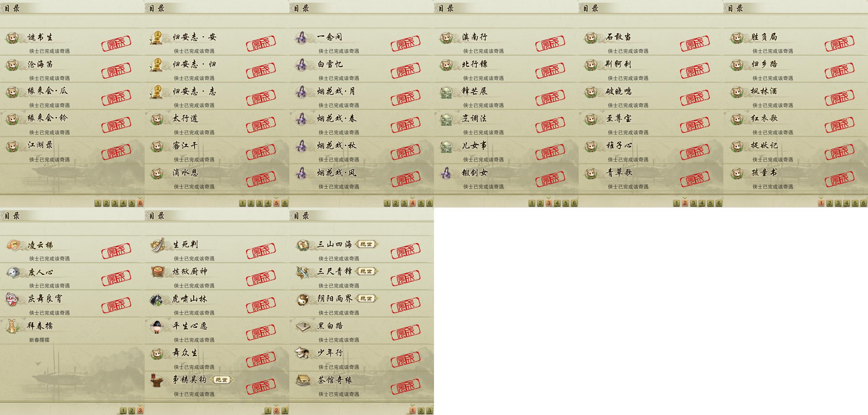The width and height of the screenshot is (868, 415).
Task: Select the curved blade icon for 生死判
Action: (157, 245)
